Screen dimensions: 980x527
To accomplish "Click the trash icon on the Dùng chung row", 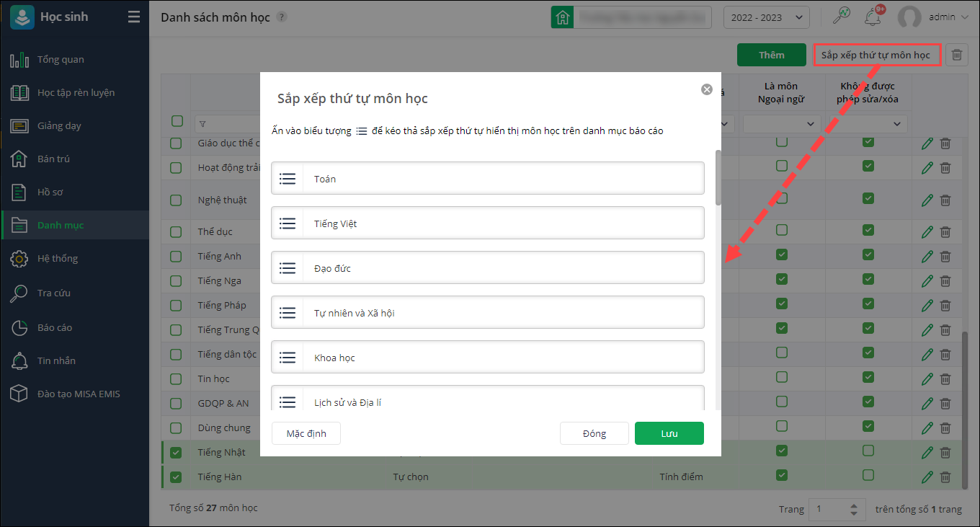I will click(945, 428).
